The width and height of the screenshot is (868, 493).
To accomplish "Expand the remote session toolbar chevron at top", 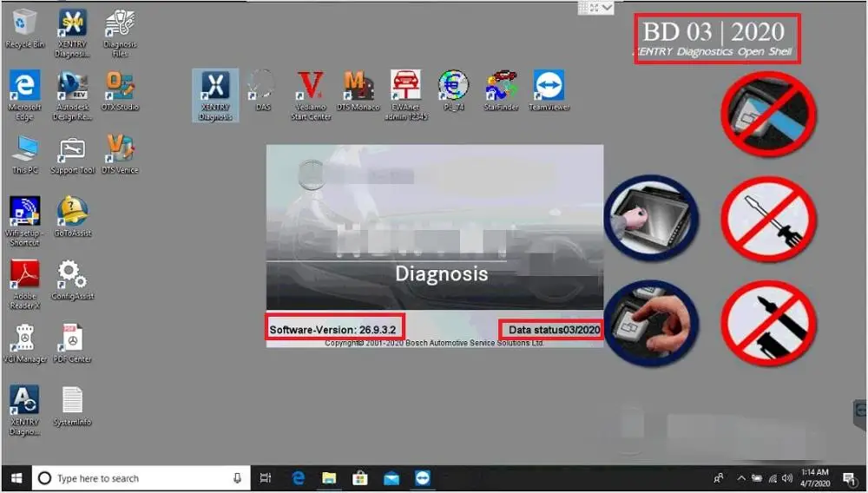I will coord(608,8).
